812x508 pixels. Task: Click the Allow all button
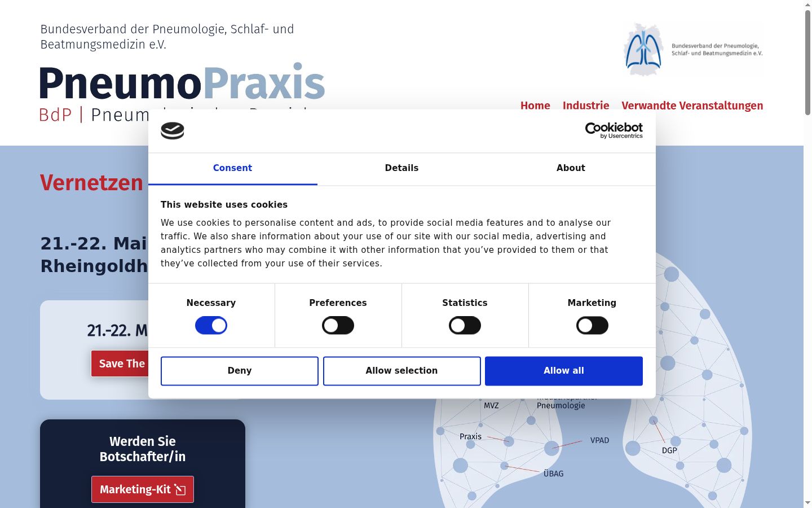pyautogui.click(x=564, y=371)
